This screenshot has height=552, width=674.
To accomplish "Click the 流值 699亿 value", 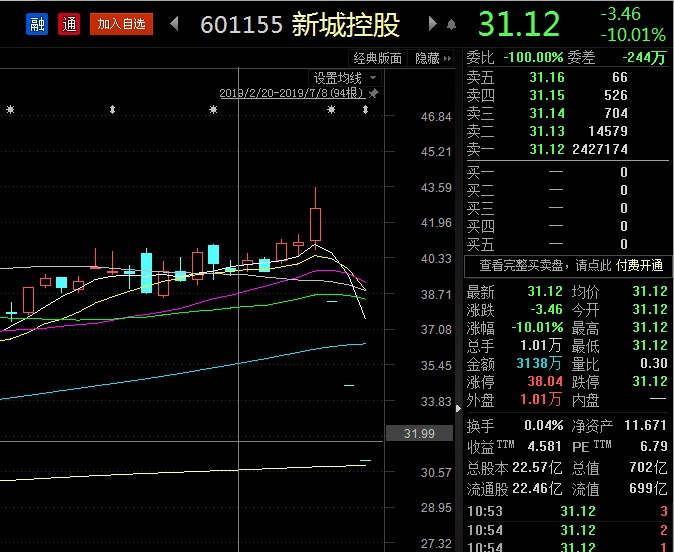I will pyautogui.click(x=648, y=488).
